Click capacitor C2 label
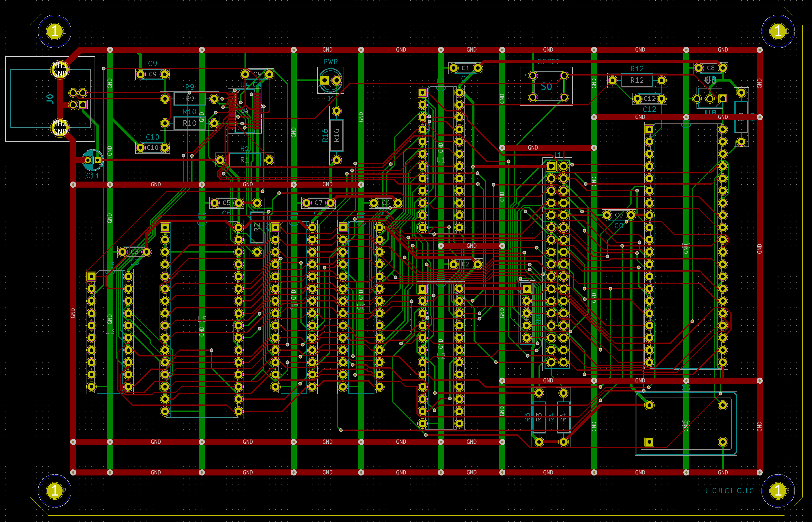 click(x=465, y=264)
